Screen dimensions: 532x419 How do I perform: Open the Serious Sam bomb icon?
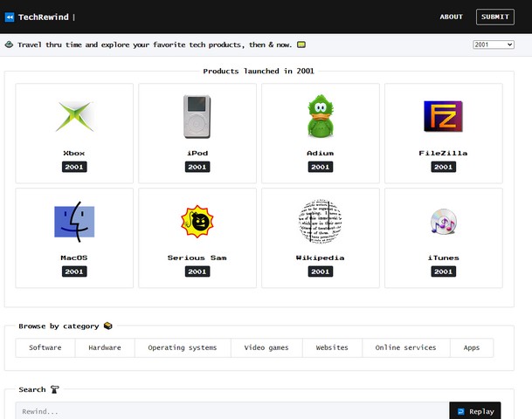(x=197, y=222)
